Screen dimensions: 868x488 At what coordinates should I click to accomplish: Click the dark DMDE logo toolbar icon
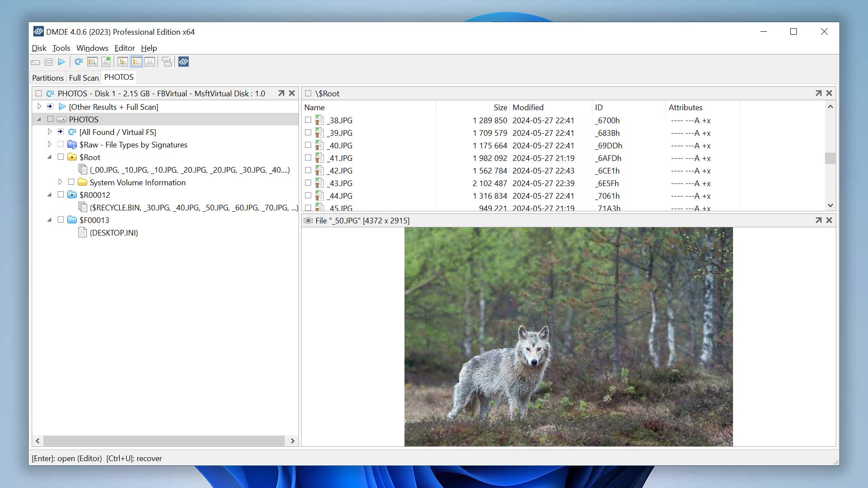[x=183, y=62]
